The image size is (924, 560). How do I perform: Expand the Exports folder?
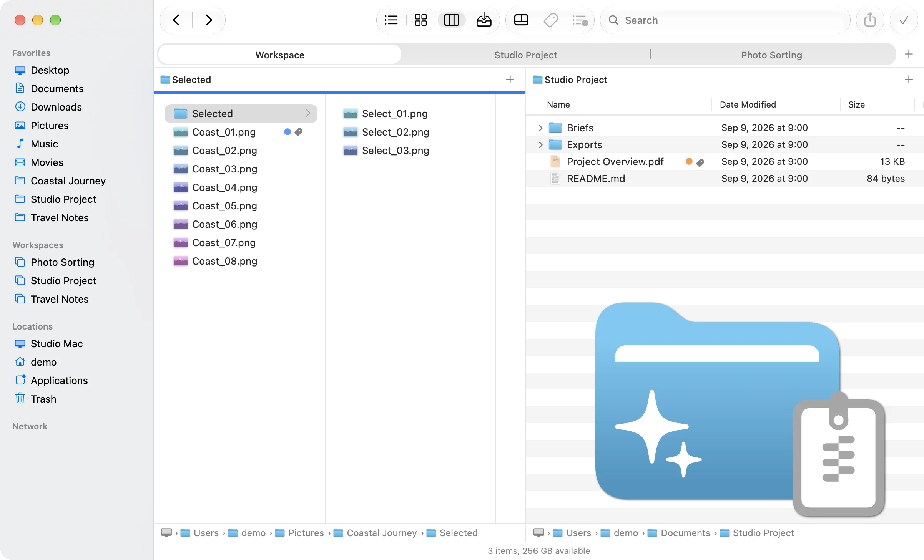tap(540, 145)
